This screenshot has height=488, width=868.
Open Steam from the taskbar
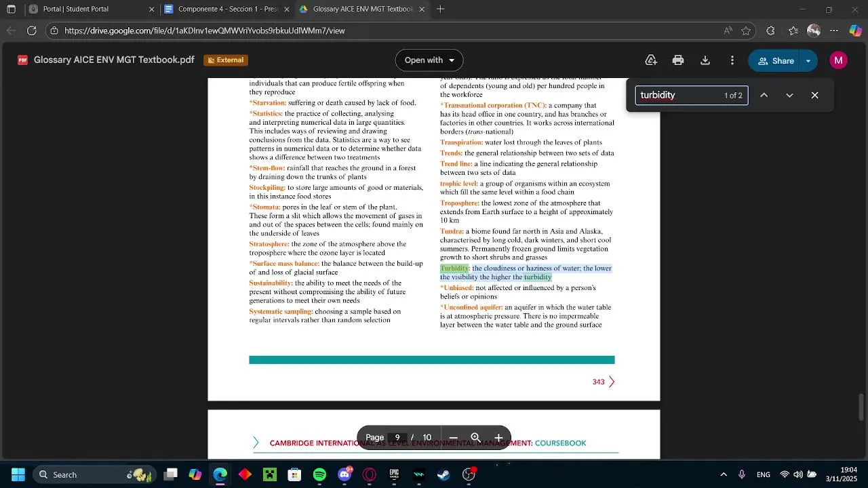(x=443, y=474)
